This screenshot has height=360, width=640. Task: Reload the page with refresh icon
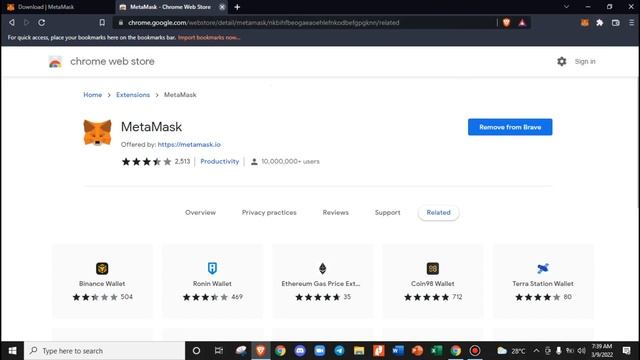pyautogui.click(x=42, y=22)
